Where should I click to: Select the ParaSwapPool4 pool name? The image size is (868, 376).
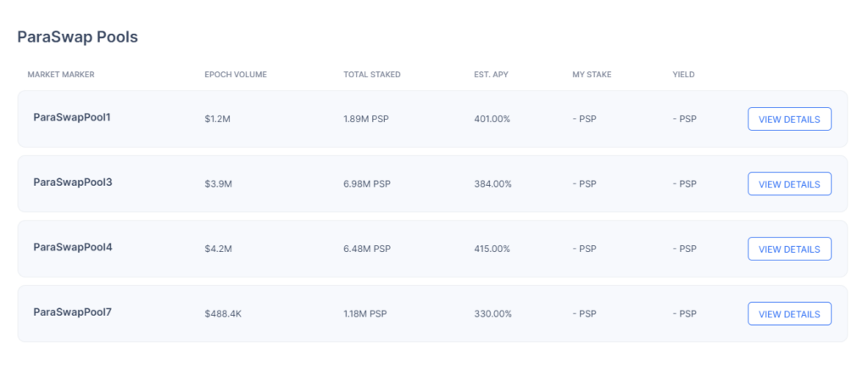click(73, 247)
